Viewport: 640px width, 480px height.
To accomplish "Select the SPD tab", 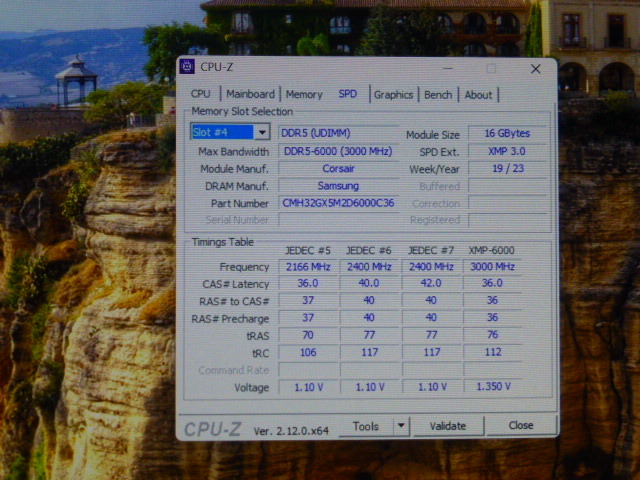I will click(348, 94).
